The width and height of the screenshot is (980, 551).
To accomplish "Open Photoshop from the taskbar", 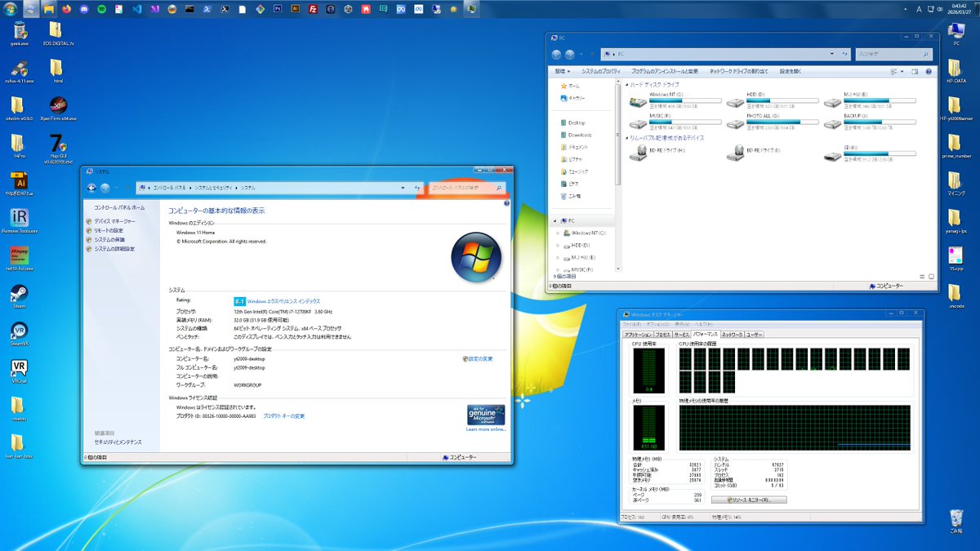I will click(278, 9).
